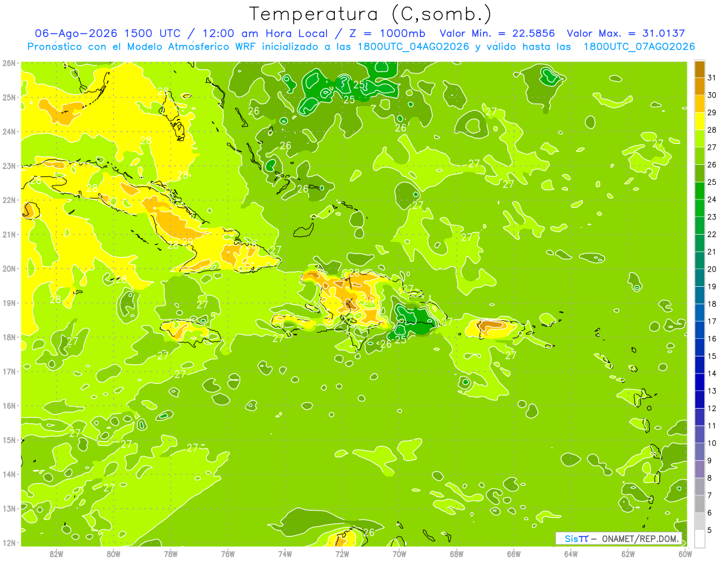Click the '15' label on the color scale

712,356
